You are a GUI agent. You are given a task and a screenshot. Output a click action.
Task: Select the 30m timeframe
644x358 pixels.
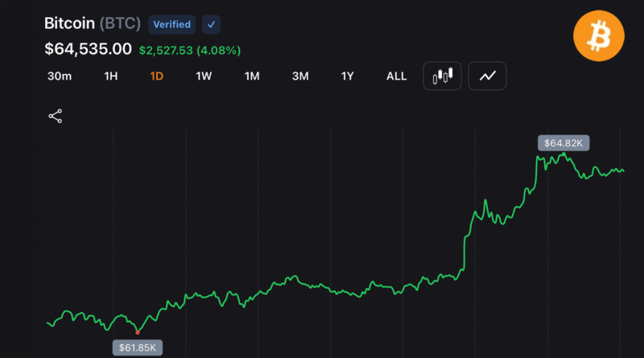pyautogui.click(x=60, y=76)
